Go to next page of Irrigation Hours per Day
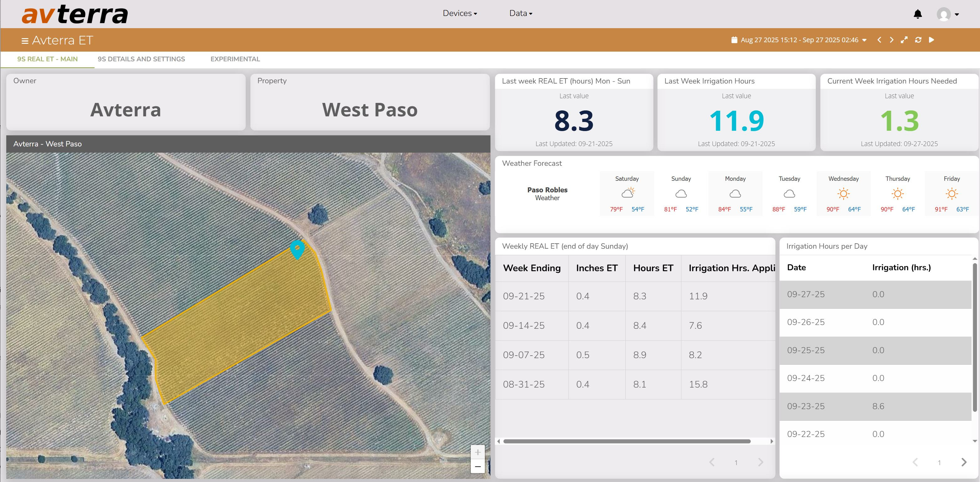Screen dimensions: 980x482 [x=963, y=462]
